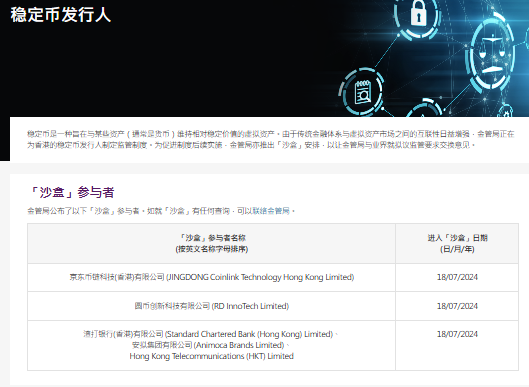
Task: Select the 稳定币发行人 page heading
Action: coord(61,15)
